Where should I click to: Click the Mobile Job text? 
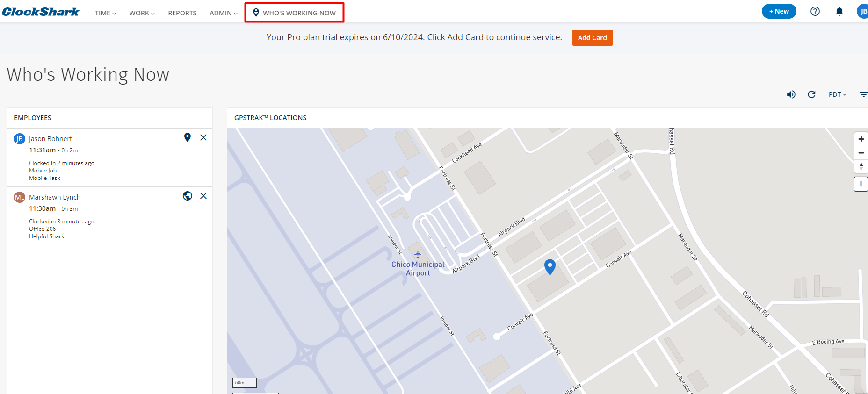click(x=43, y=171)
